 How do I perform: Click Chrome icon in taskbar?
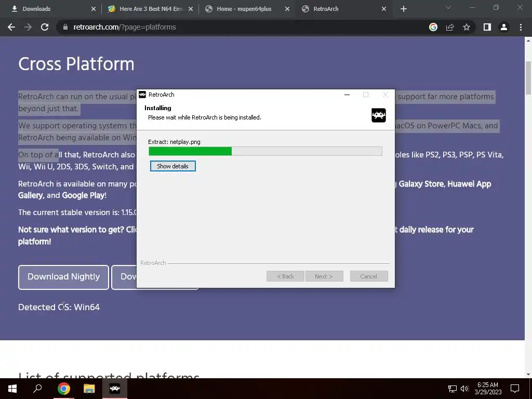tap(63, 389)
